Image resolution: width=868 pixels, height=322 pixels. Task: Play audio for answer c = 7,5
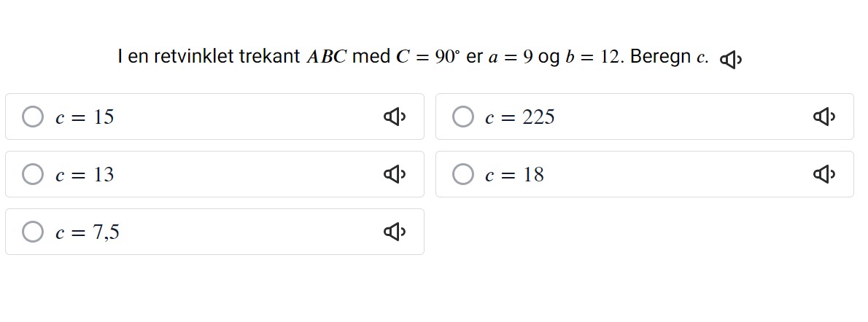coord(395,232)
